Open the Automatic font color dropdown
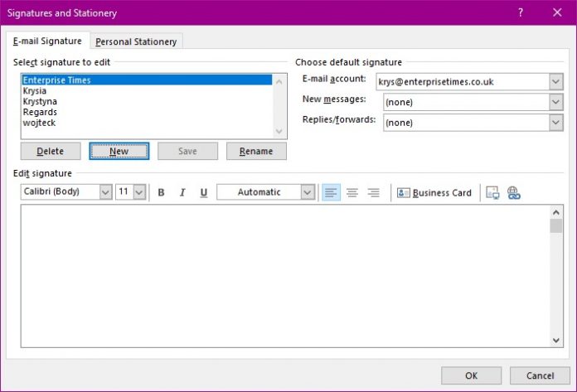 (308, 192)
